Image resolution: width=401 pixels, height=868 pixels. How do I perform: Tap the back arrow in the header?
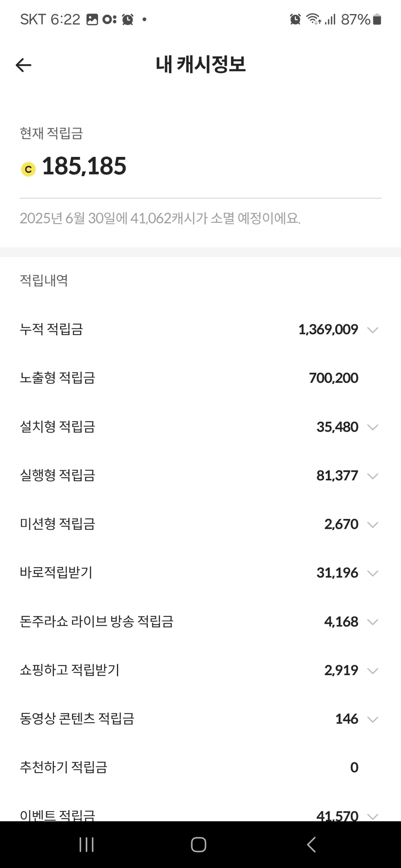click(x=24, y=65)
